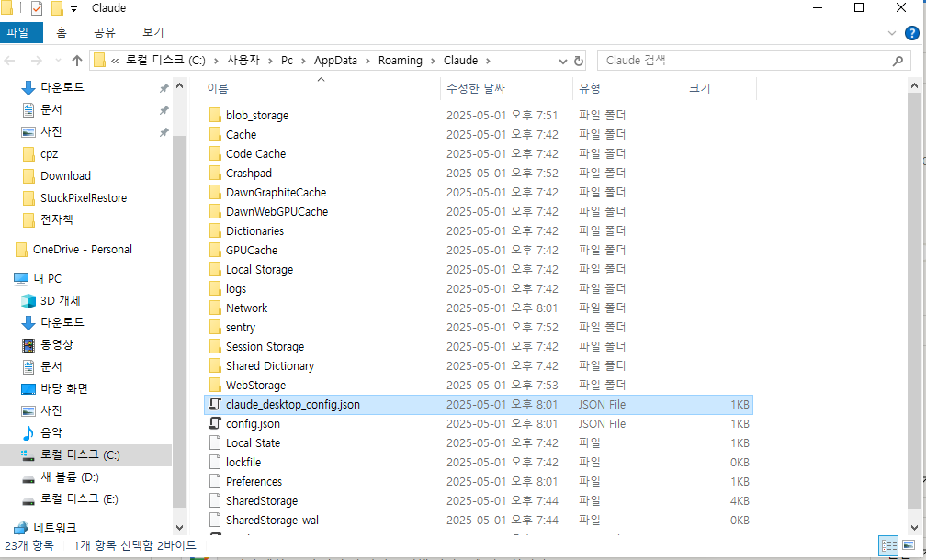
Task: Sort by the 수정한 날짜 column header
Action: [507, 88]
